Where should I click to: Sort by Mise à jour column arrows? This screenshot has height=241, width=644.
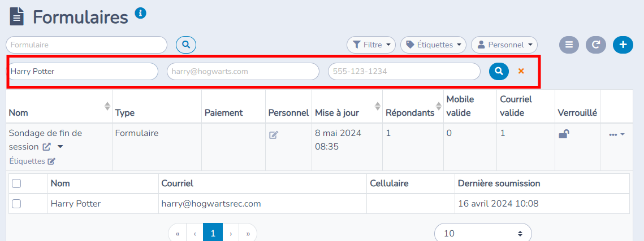(x=378, y=106)
